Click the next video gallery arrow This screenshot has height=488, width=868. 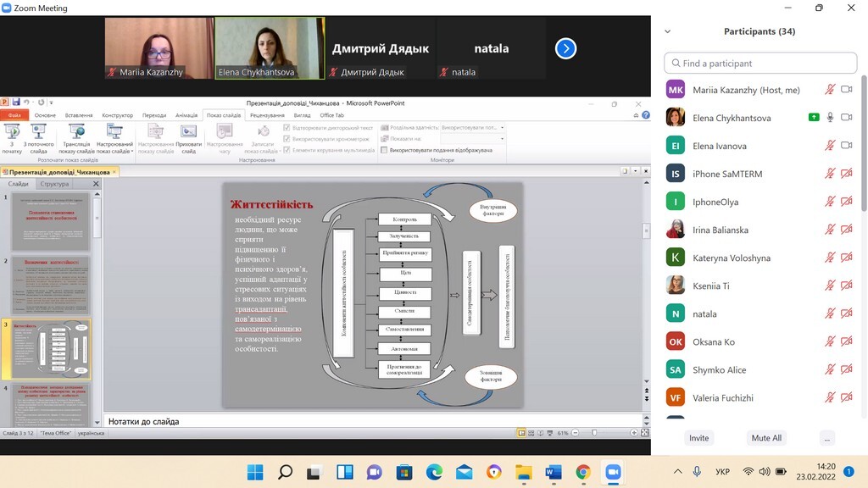pyautogui.click(x=565, y=48)
